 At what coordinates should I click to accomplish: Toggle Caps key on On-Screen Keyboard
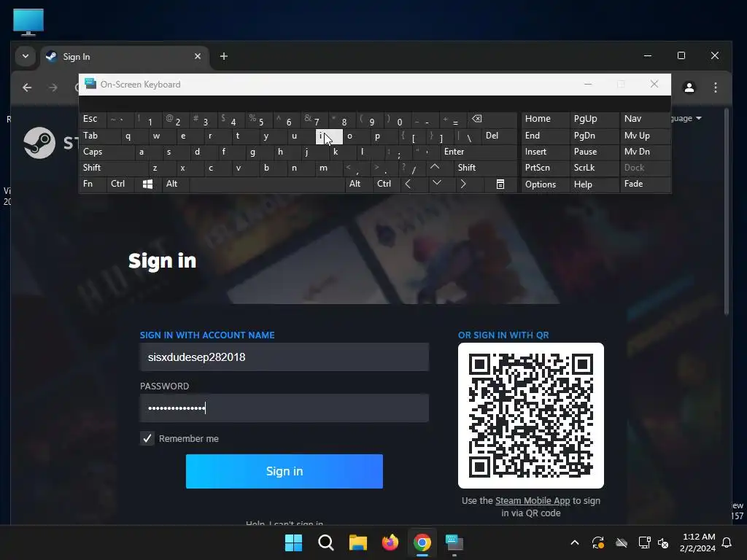click(107, 152)
